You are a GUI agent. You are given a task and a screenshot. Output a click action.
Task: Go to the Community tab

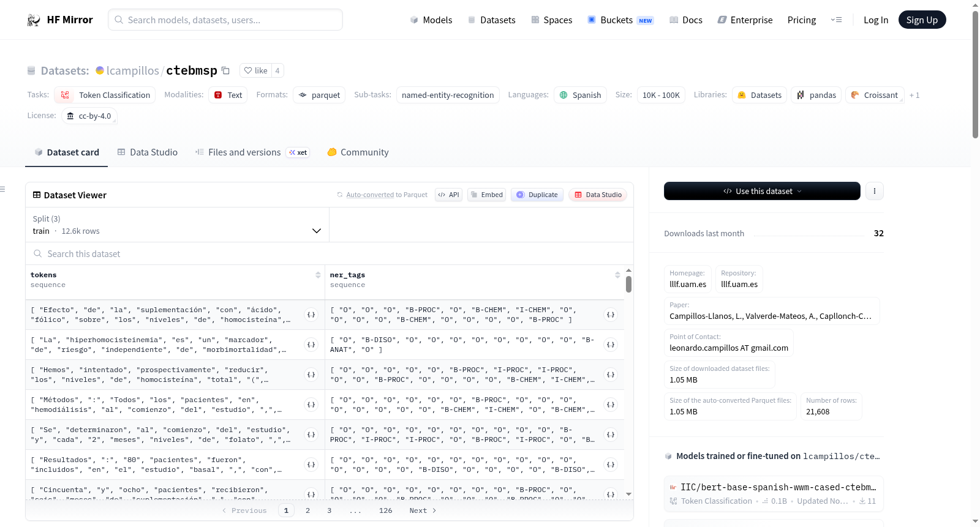(358, 152)
